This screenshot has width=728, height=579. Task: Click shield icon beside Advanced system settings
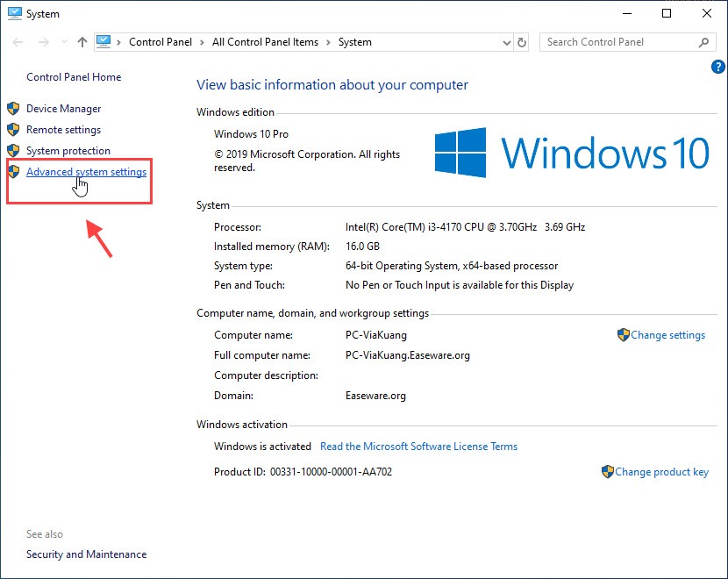tap(13, 171)
